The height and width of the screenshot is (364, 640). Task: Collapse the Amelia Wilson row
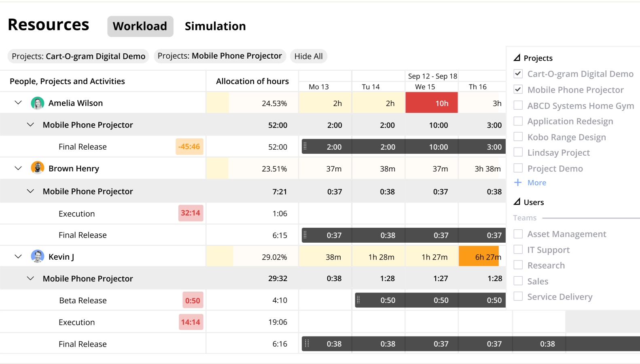(x=18, y=103)
